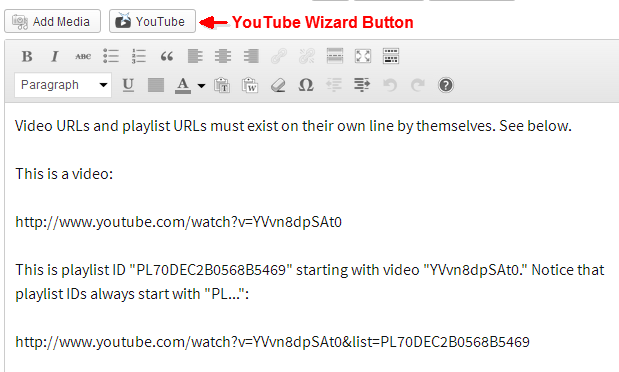Insert a numbered list
Screen dimensions: 619x372
[x=139, y=56]
